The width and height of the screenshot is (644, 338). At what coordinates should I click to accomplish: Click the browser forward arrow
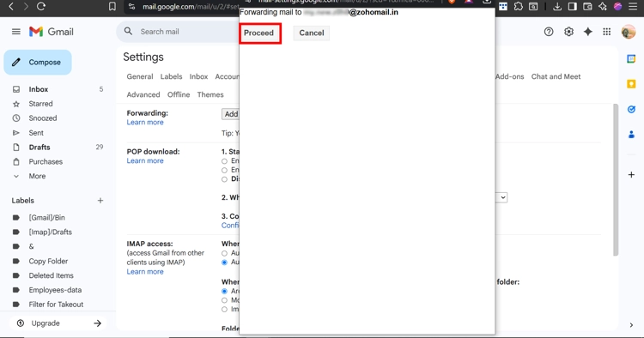(26, 6)
